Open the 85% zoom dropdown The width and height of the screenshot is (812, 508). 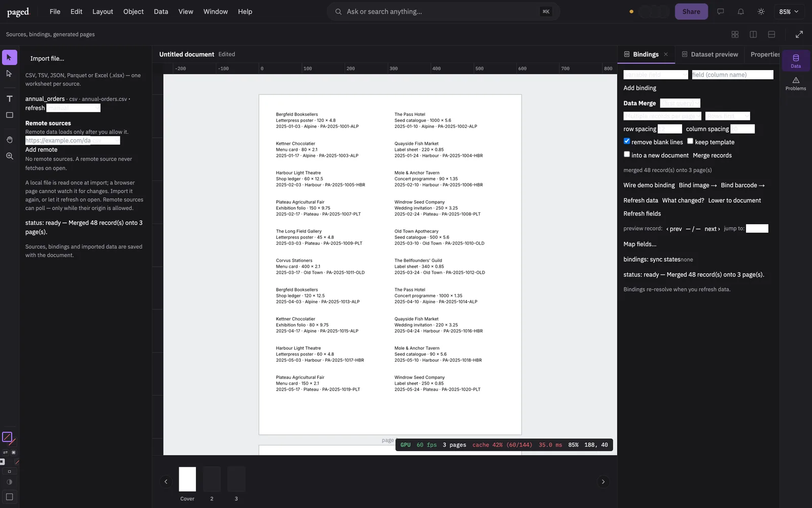[789, 12]
